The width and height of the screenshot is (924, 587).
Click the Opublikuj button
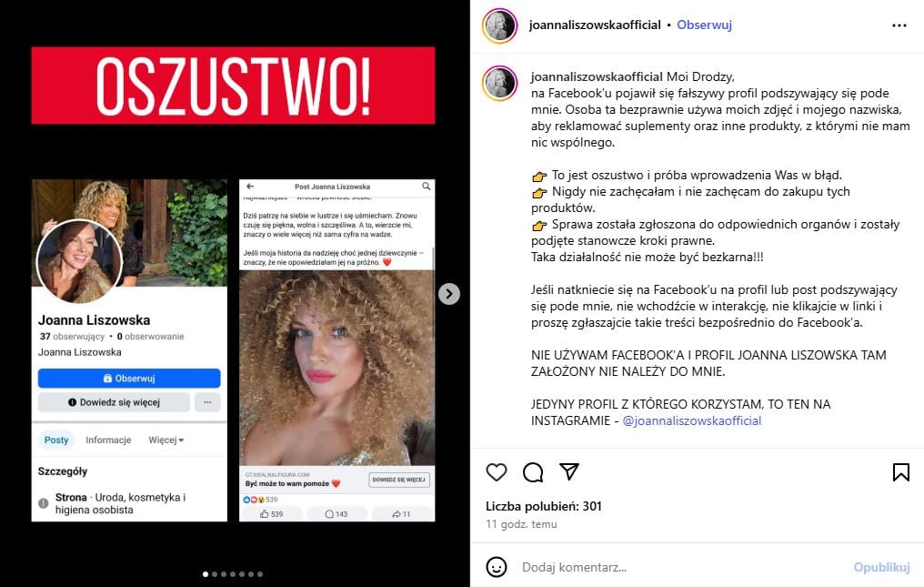(x=881, y=567)
